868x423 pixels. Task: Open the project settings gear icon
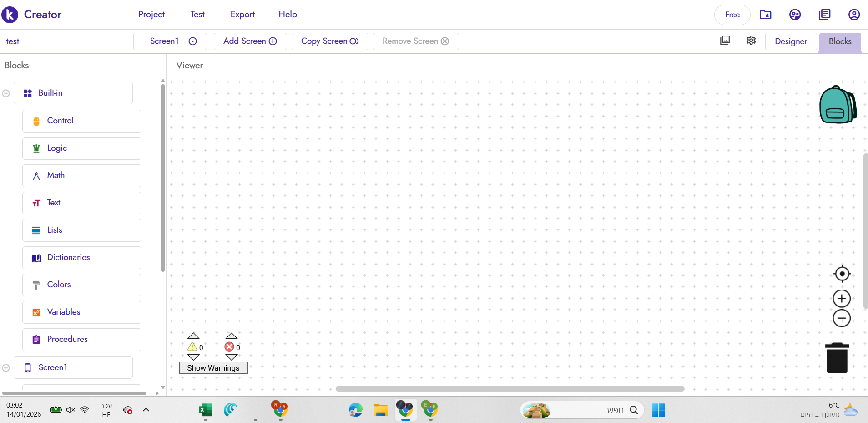pos(751,41)
